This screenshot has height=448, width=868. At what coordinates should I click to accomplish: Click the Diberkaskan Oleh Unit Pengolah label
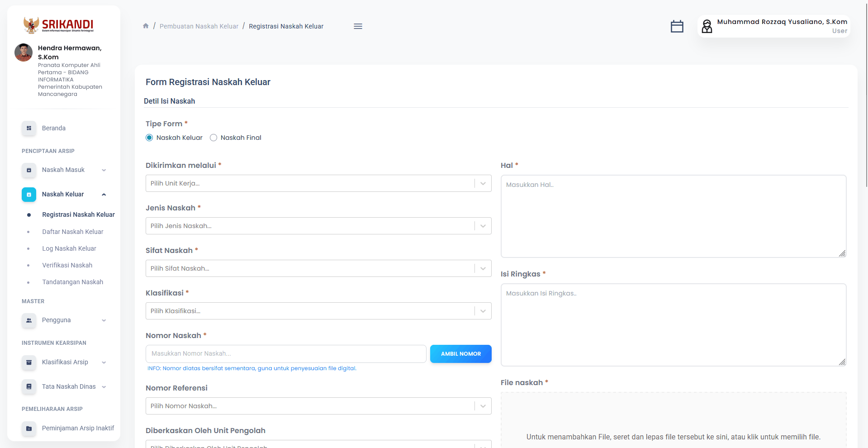(205, 430)
